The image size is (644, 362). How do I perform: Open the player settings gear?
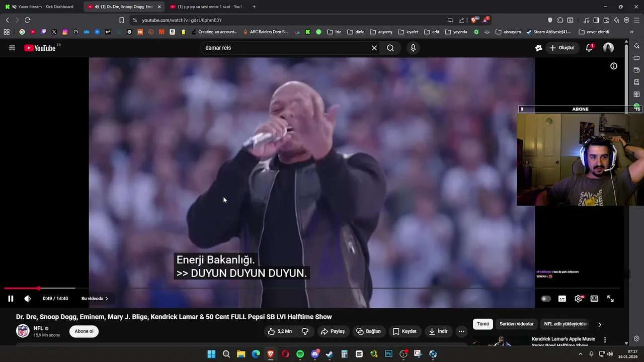pos(579,299)
